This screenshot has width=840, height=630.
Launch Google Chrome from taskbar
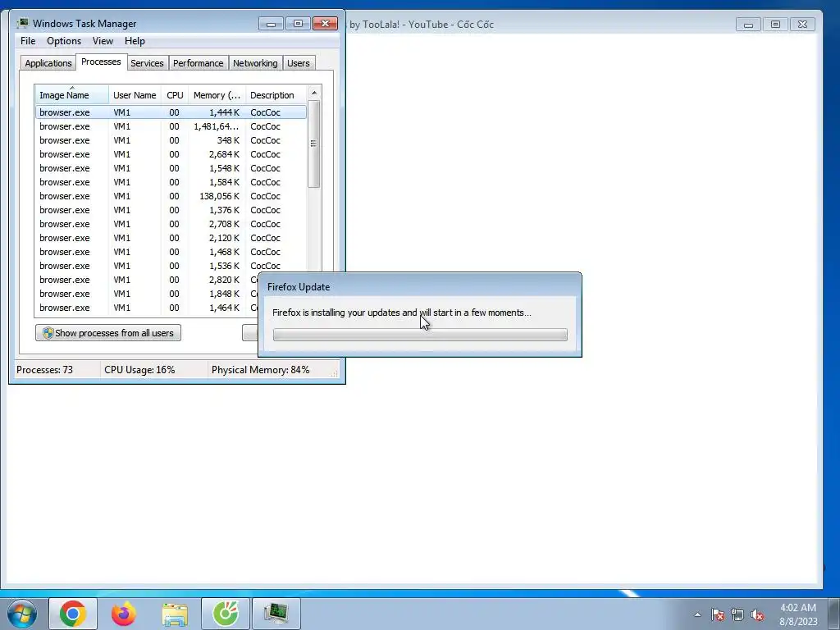pyautogui.click(x=73, y=614)
